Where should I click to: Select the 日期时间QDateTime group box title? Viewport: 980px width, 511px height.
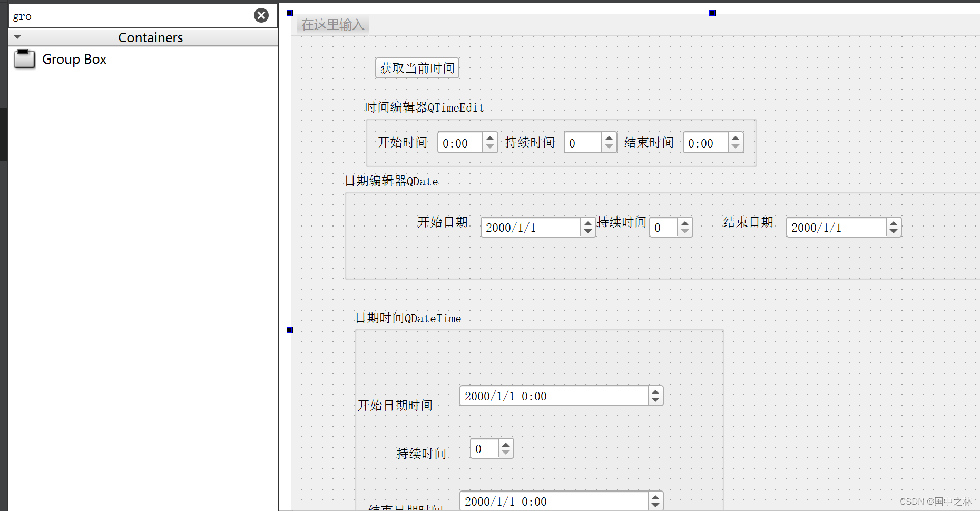(x=408, y=318)
